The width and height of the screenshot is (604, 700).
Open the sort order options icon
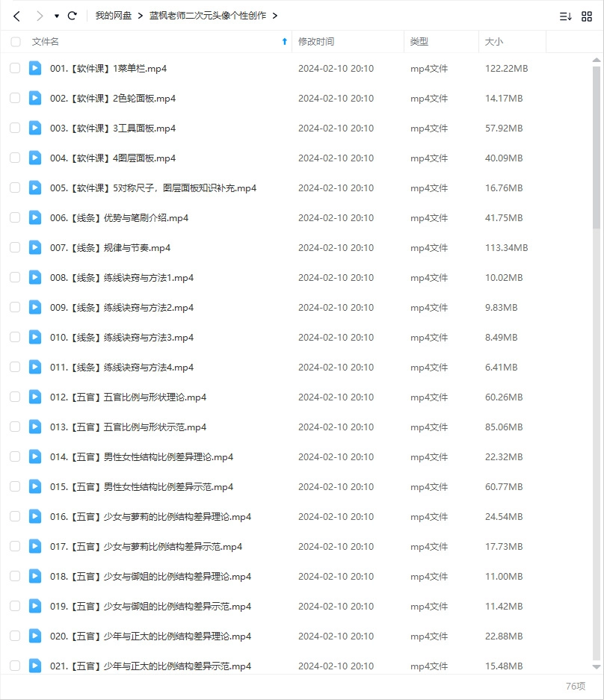click(x=565, y=16)
